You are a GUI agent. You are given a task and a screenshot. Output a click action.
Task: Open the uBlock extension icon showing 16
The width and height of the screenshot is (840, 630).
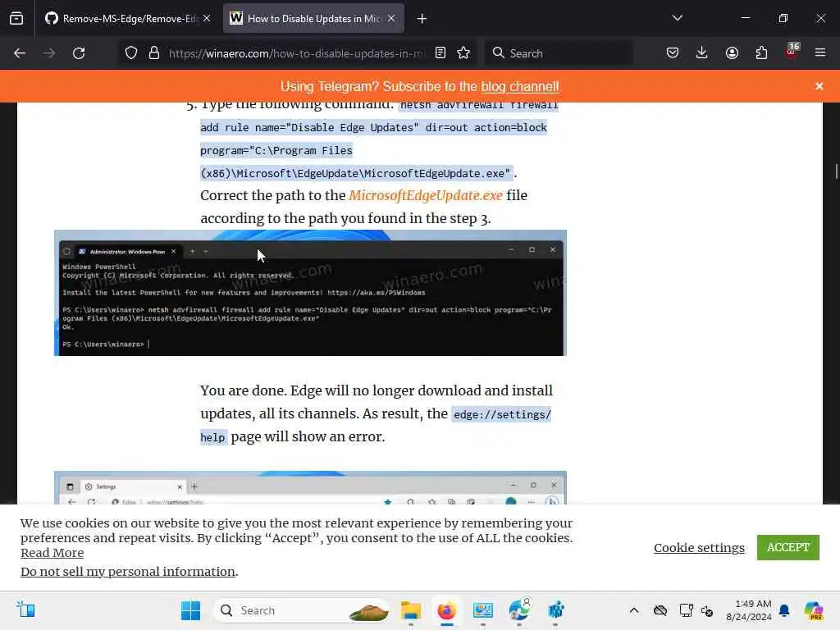coord(792,52)
